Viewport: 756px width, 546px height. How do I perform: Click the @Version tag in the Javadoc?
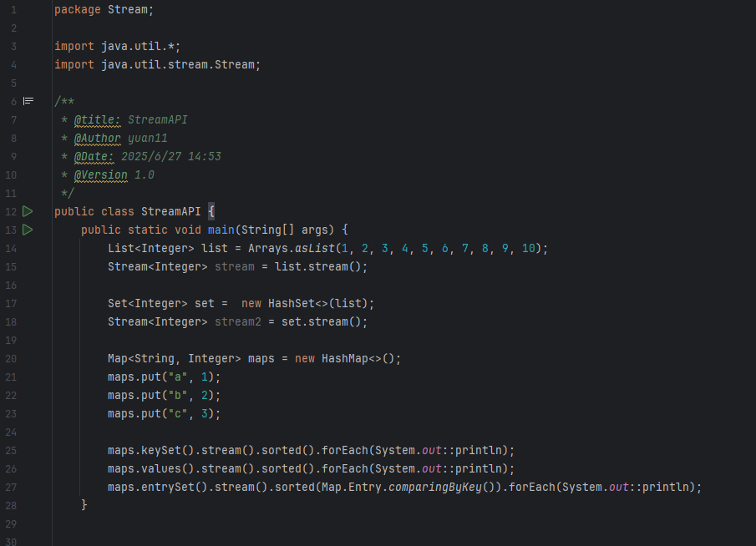click(x=101, y=175)
